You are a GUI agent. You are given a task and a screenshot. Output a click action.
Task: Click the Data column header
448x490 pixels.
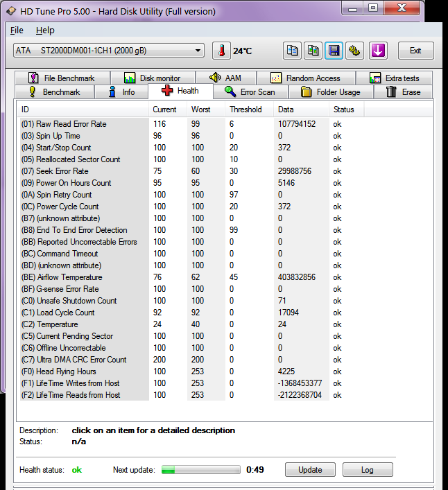click(x=301, y=110)
